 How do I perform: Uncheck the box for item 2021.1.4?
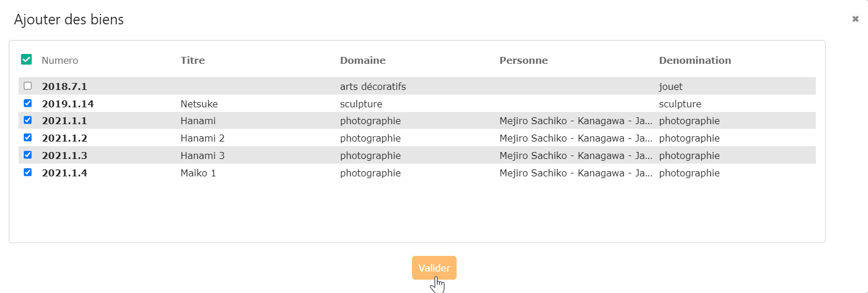tap(27, 172)
